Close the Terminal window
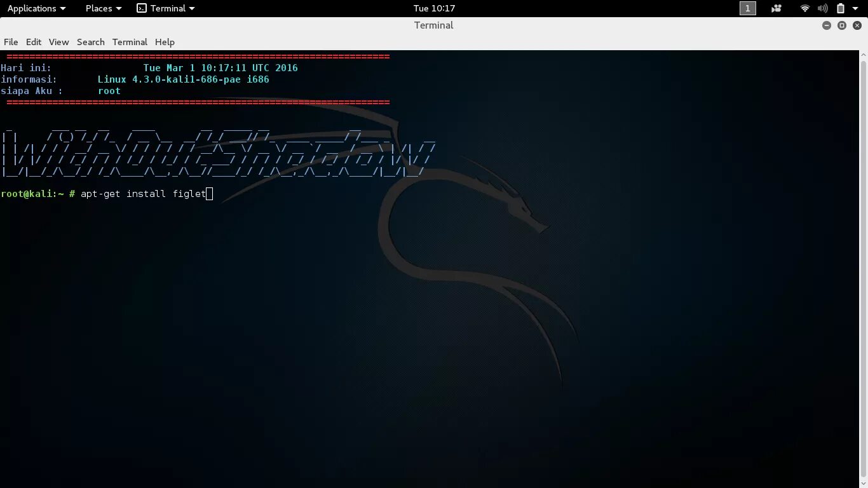 click(857, 25)
